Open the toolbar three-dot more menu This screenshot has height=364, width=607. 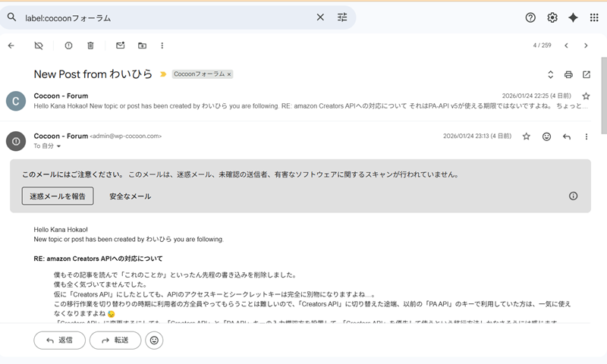click(162, 45)
